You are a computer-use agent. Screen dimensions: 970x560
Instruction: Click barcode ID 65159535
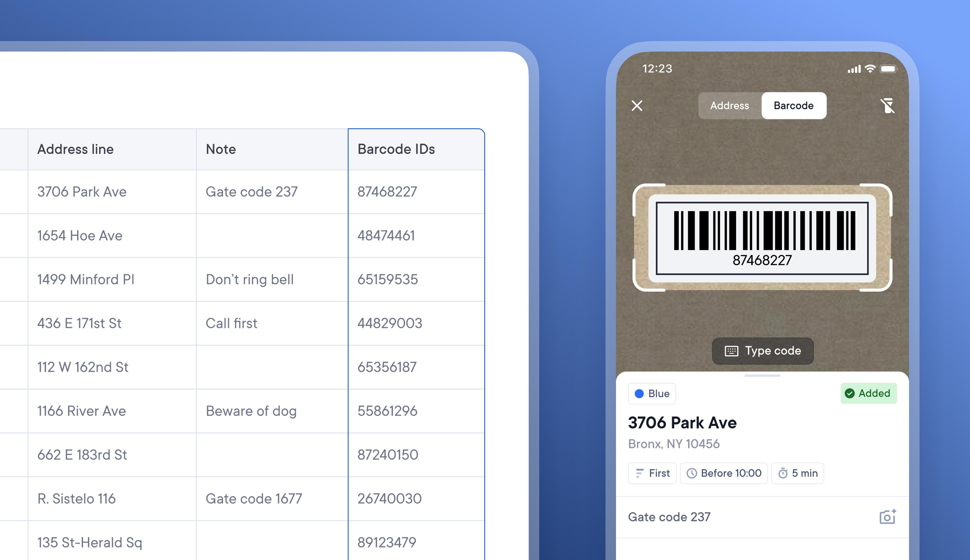point(416,279)
